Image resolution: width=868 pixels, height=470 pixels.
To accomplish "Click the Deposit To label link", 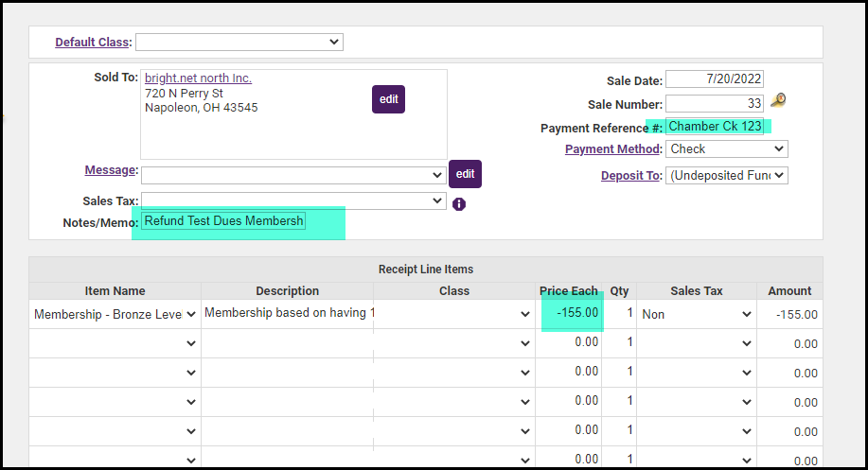I will click(x=630, y=176).
